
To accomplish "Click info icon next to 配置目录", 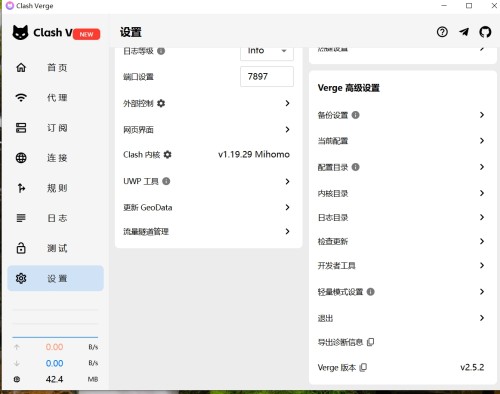I will pos(355,167).
